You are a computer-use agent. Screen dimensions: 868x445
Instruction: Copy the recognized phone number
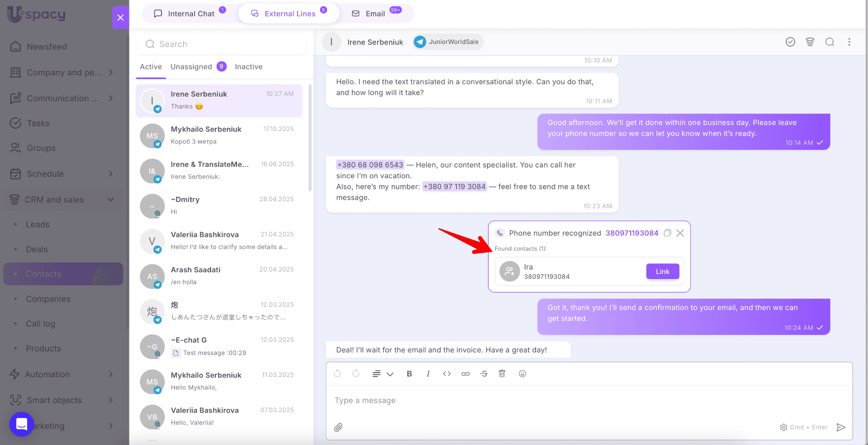pyautogui.click(x=667, y=233)
